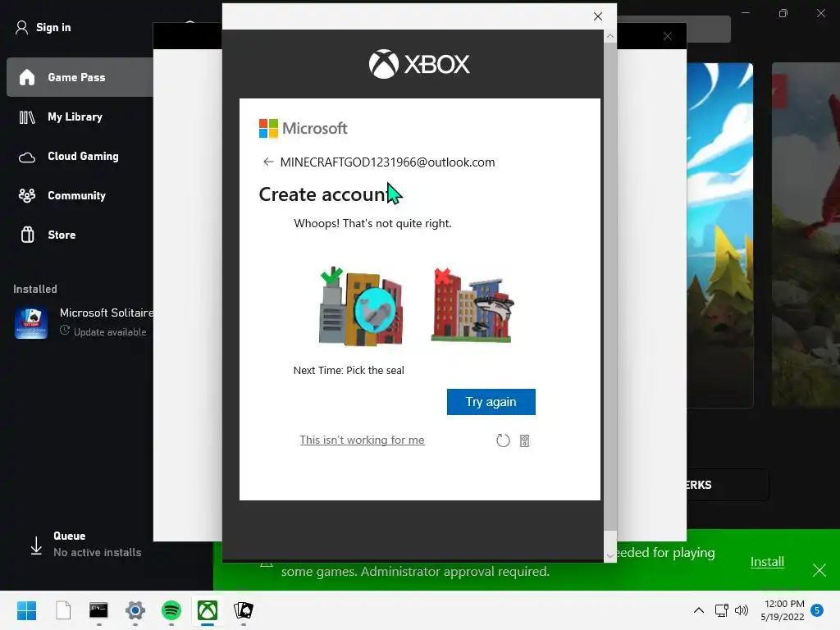
Task: Open clock showing 12:00 PM
Action: [x=782, y=610]
